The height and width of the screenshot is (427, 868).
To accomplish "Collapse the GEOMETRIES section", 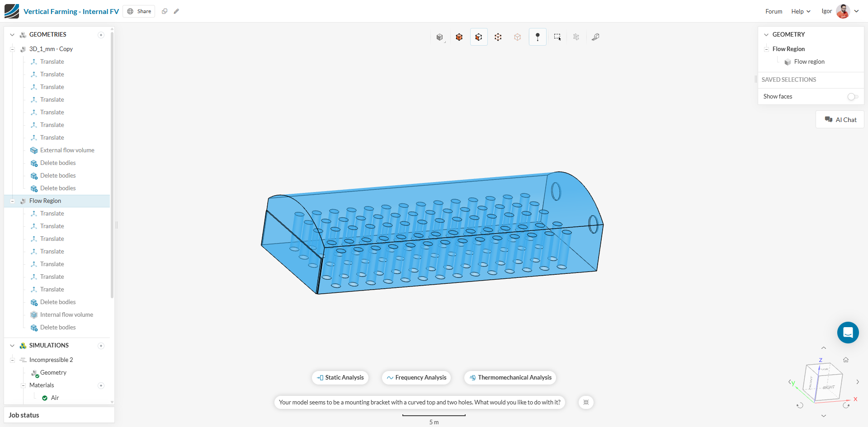I will click(12, 35).
